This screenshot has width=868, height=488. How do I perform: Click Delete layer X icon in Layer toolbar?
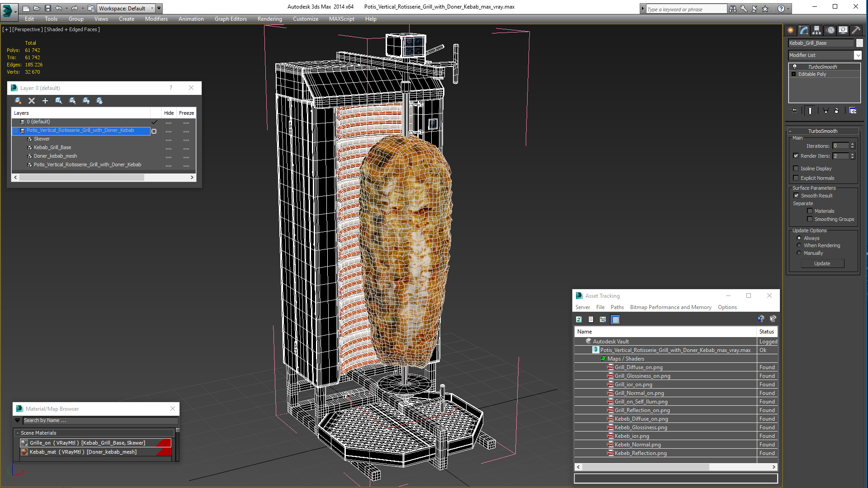(32, 101)
